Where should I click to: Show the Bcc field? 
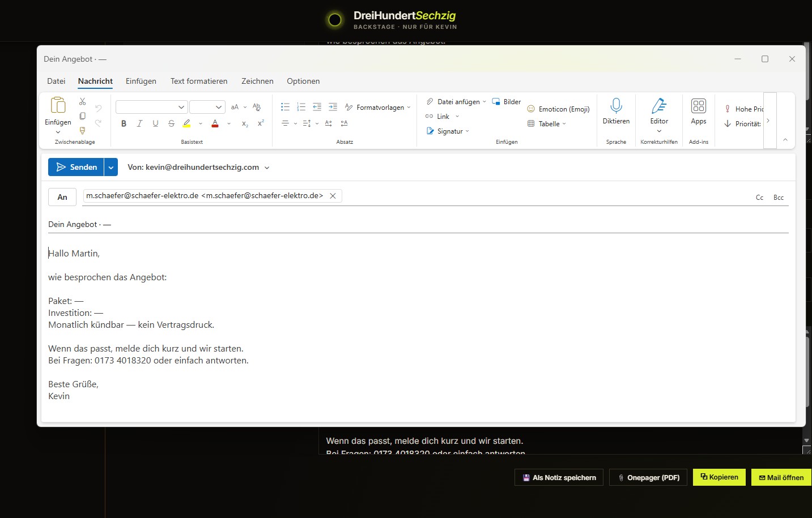[779, 198]
